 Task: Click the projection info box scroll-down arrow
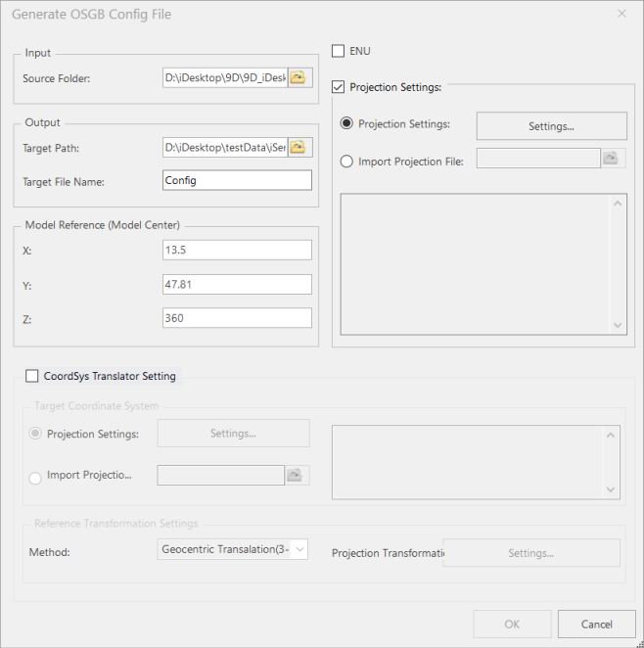point(618,325)
